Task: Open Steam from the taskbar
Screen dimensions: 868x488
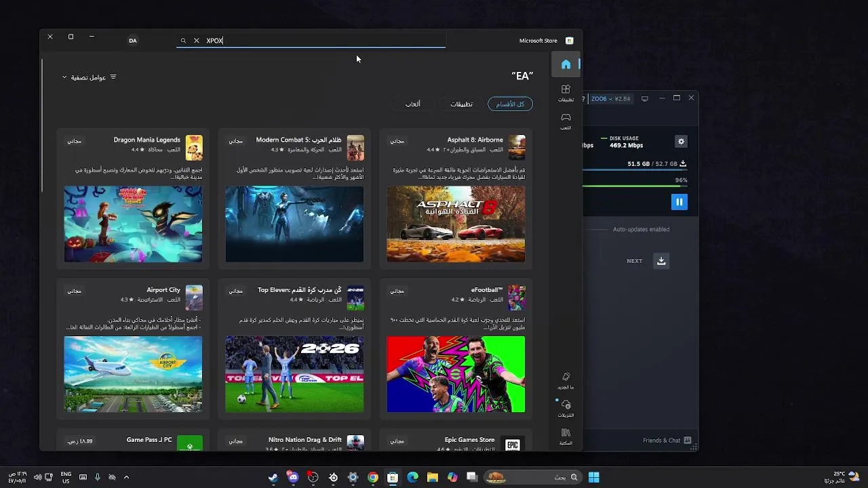Action: pyautogui.click(x=273, y=477)
